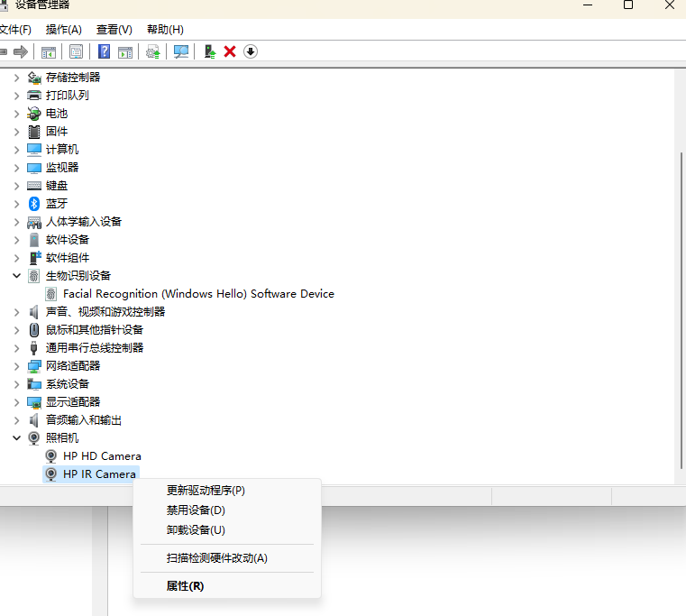Click the update driver toolbar icon
Viewport: 686px width, 616px height.
[209, 51]
